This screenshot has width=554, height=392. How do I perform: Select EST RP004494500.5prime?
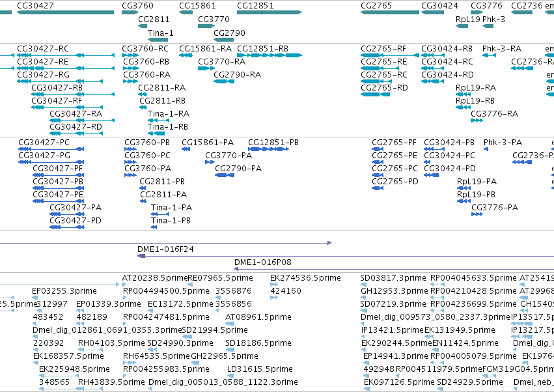click(166, 291)
